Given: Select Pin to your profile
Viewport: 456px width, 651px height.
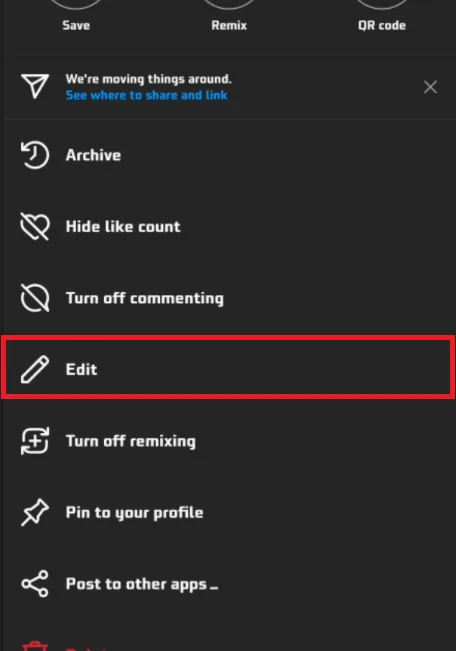Looking at the screenshot, I should (228, 512).
